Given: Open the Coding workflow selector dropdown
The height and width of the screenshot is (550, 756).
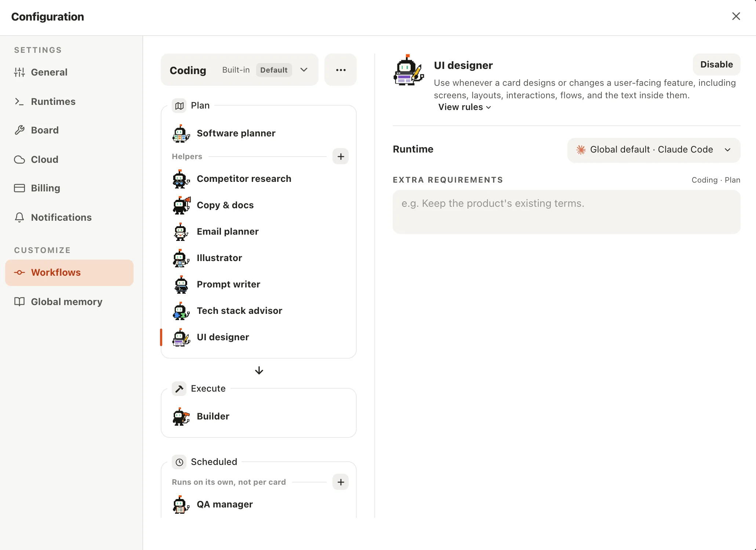Looking at the screenshot, I should tap(239, 70).
